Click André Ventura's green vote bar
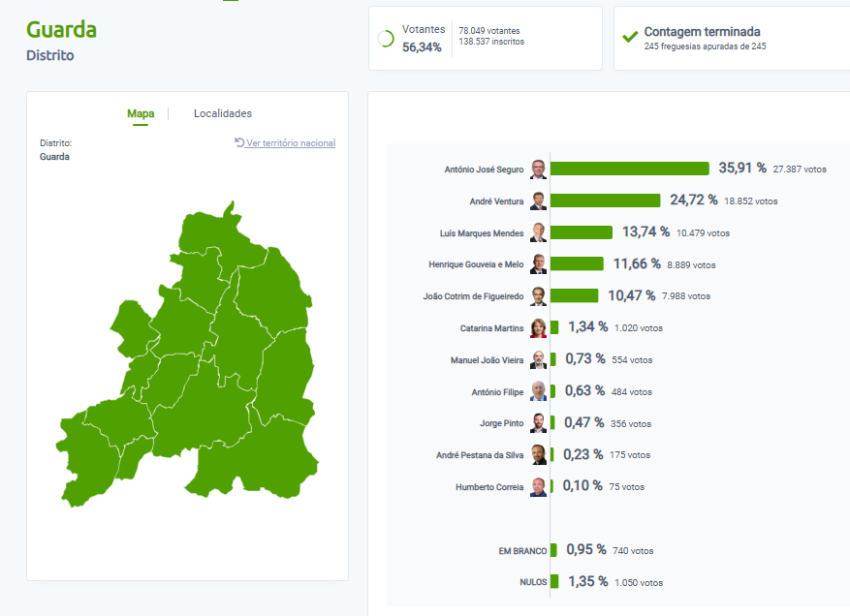The image size is (850, 616). [606, 200]
